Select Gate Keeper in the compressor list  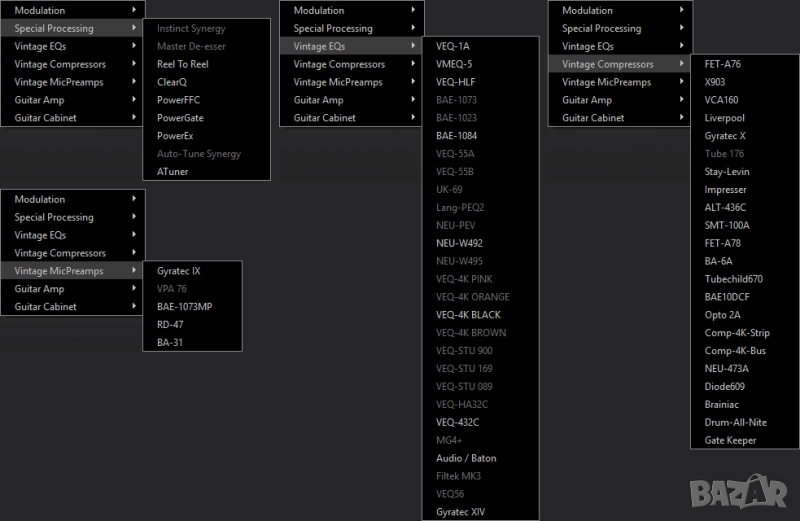point(730,440)
